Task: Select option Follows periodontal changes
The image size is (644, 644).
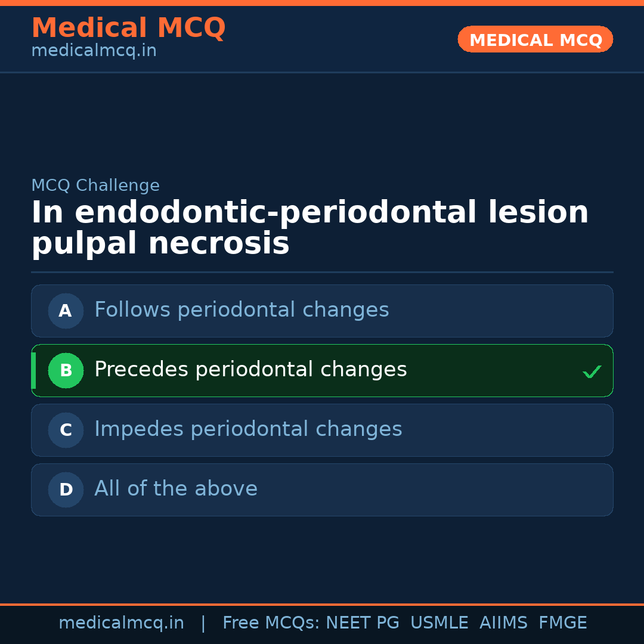Action: [x=241, y=310]
